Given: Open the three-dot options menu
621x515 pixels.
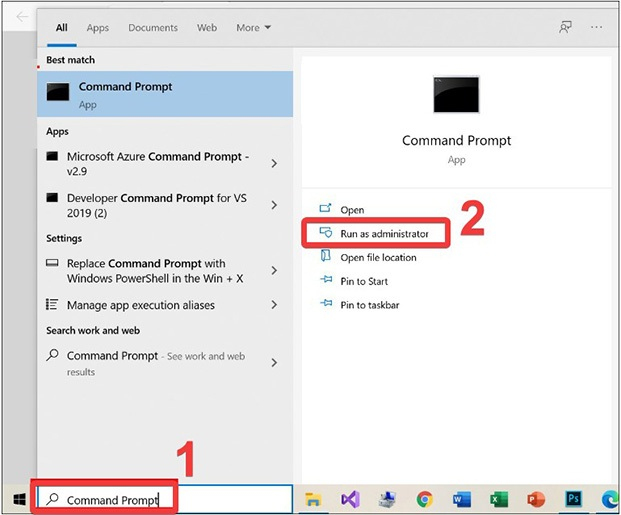Looking at the screenshot, I should click(597, 28).
